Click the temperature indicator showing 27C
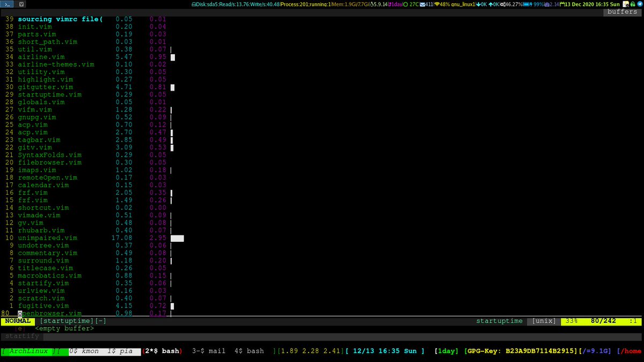Image resolution: width=644 pixels, height=362 pixels. pyautogui.click(x=411, y=4)
